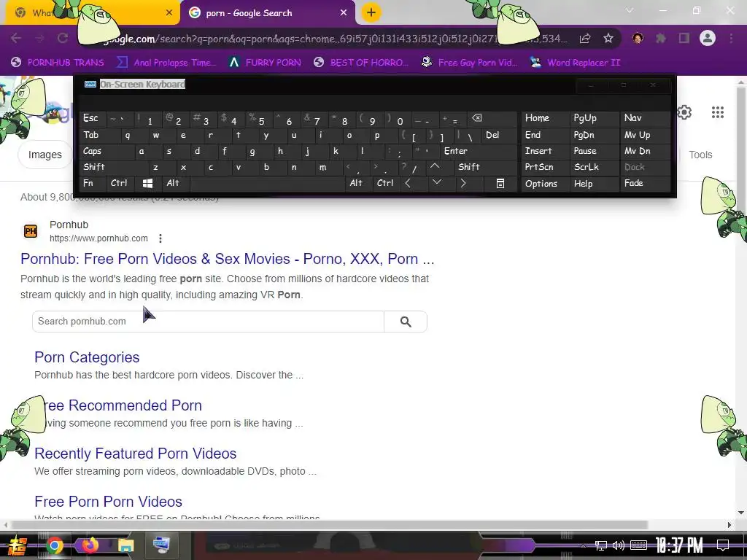Click the Home key
747x560 pixels.
coord(545,118)
